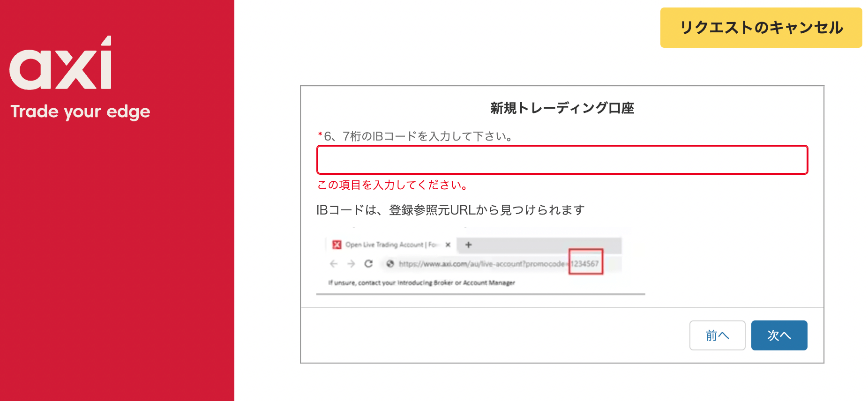The height and width of the screenshot is (401, 868).
Task: Click the error text この項目を入力してください。
Action: click(x=393, y=185)
